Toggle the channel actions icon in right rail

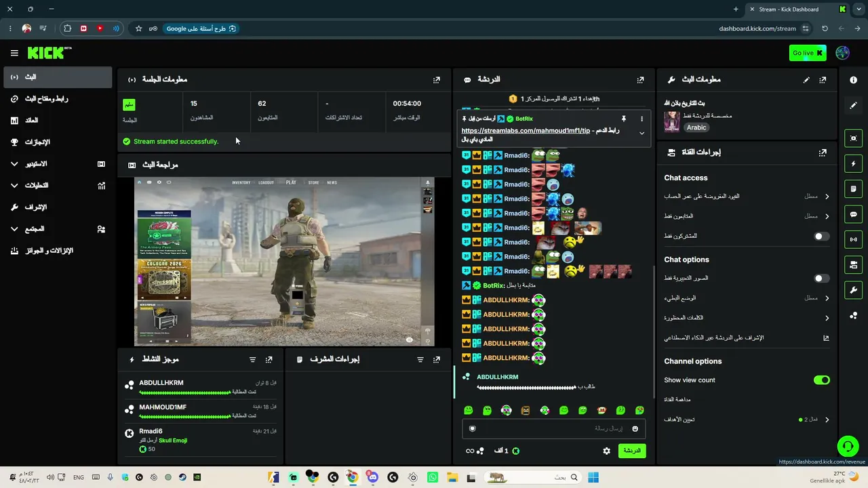[x=853, y=264]
